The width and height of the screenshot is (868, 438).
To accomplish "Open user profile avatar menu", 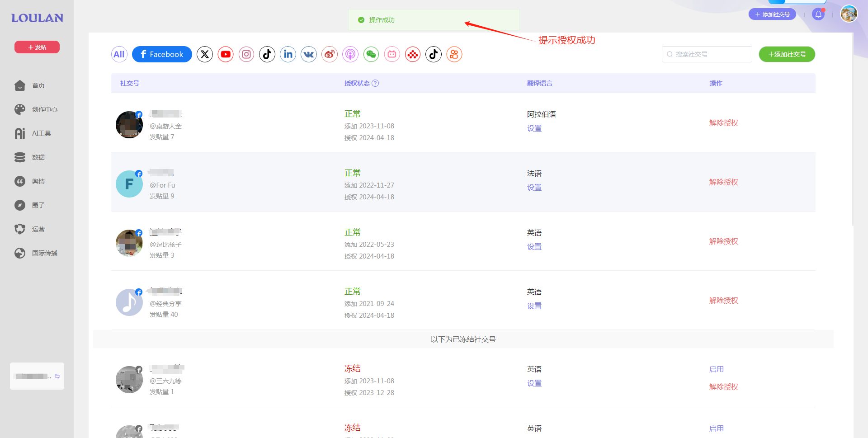I will pos(849,14).
